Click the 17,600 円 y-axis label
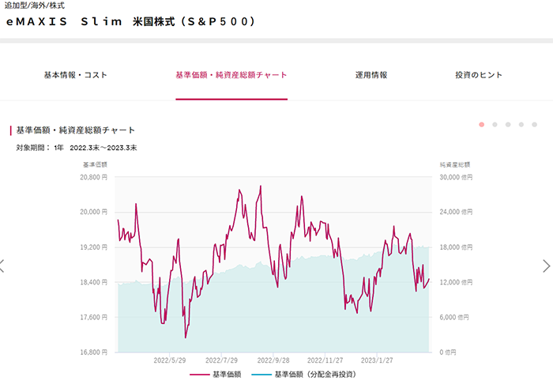 (x=93, y=317)
